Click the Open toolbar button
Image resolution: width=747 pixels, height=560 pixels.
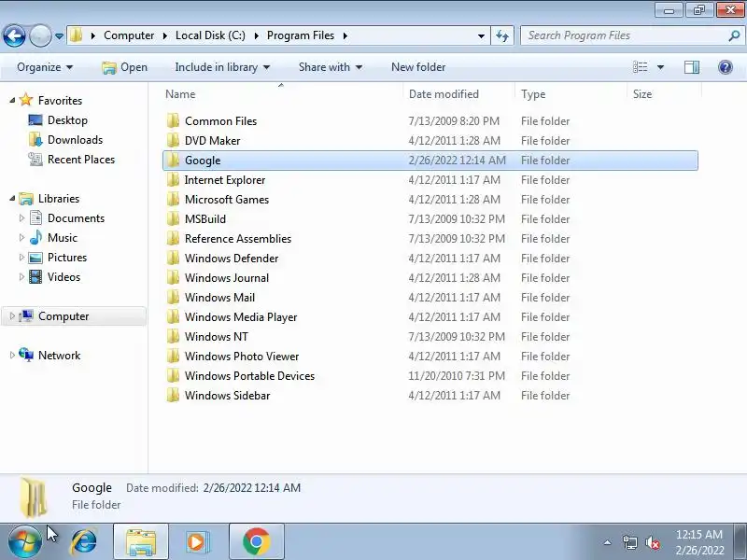point(125,67)
